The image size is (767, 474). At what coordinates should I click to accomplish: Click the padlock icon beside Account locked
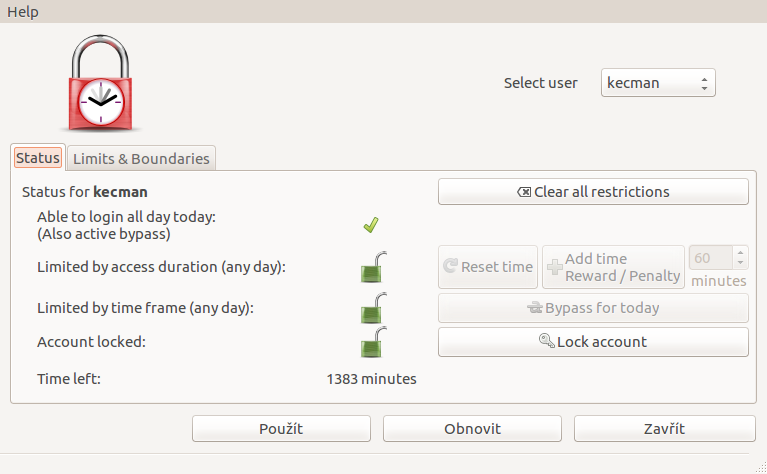(374, 342)
